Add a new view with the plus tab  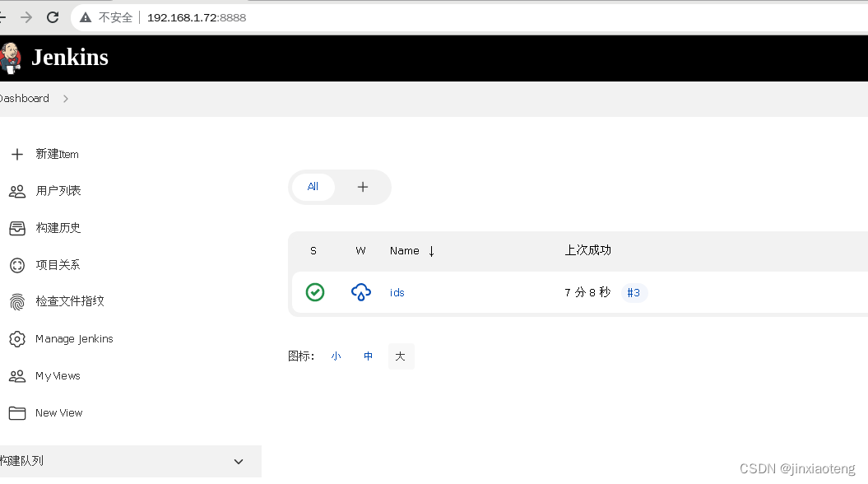(363, 187)
